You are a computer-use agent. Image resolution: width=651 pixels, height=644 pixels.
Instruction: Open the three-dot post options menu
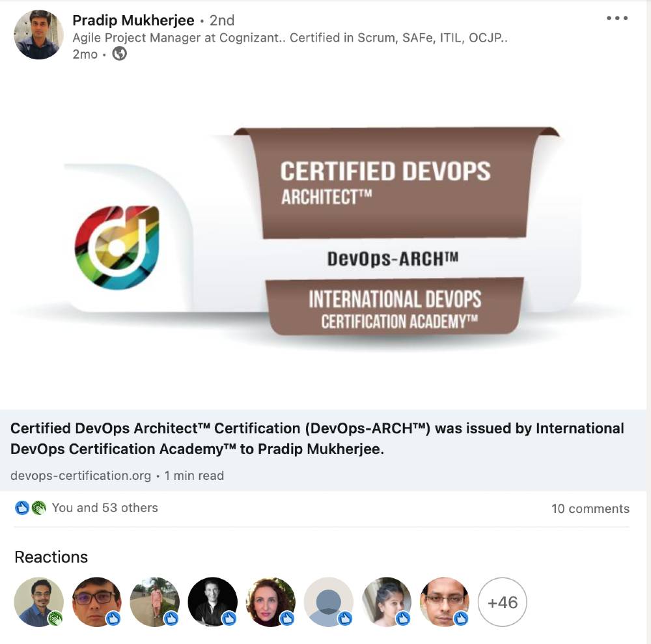coord(617,18)
